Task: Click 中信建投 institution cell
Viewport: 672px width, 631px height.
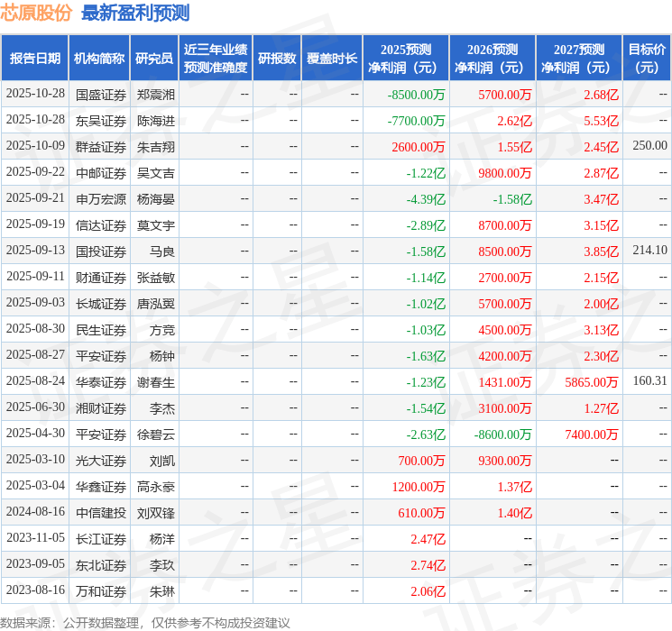Action: tap(101, 513)
